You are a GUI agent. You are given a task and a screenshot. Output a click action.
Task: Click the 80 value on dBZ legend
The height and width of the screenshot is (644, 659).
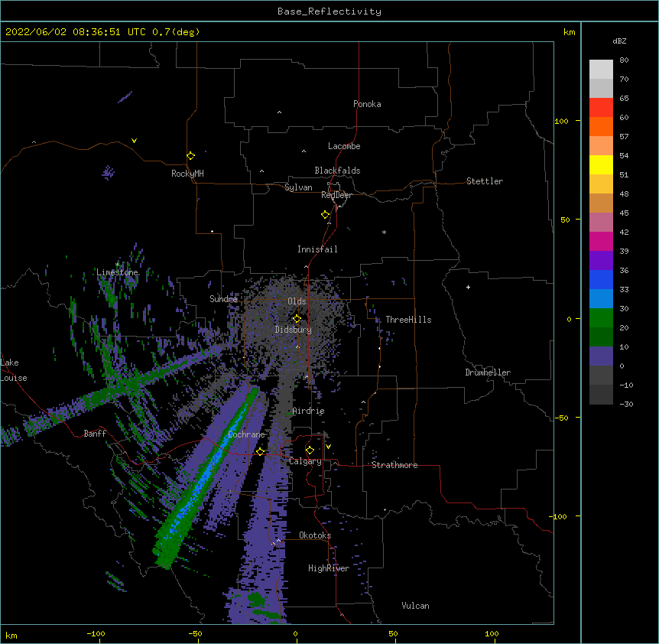(624, 60)
